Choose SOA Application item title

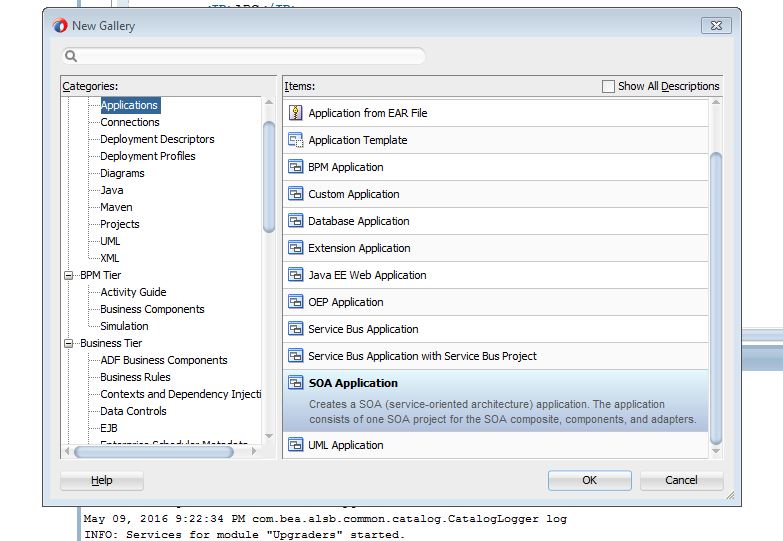point(353,383)
